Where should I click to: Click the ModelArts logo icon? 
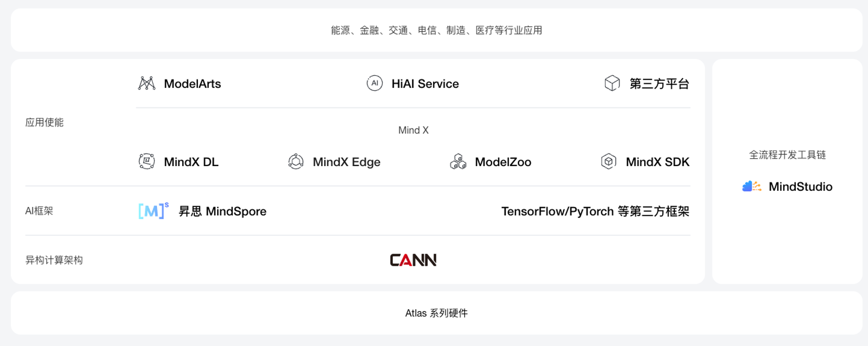pos(146,84)
